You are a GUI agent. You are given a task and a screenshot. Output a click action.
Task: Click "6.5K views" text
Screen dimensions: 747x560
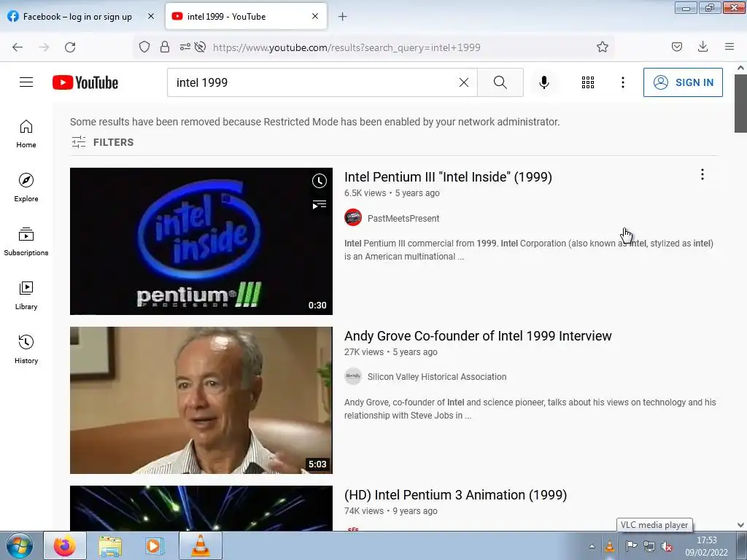pos(365,193)
